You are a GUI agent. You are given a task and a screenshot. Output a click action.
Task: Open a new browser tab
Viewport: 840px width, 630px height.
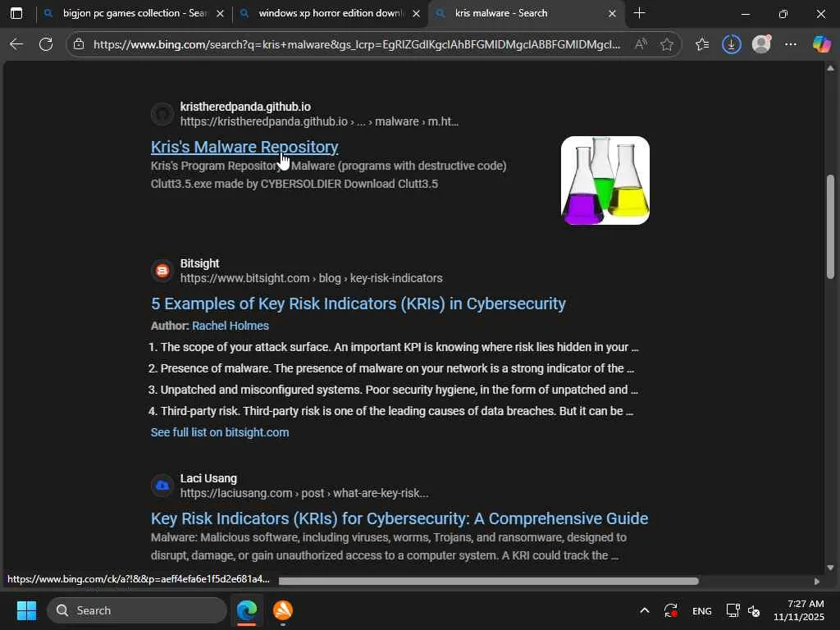point(639,13)
